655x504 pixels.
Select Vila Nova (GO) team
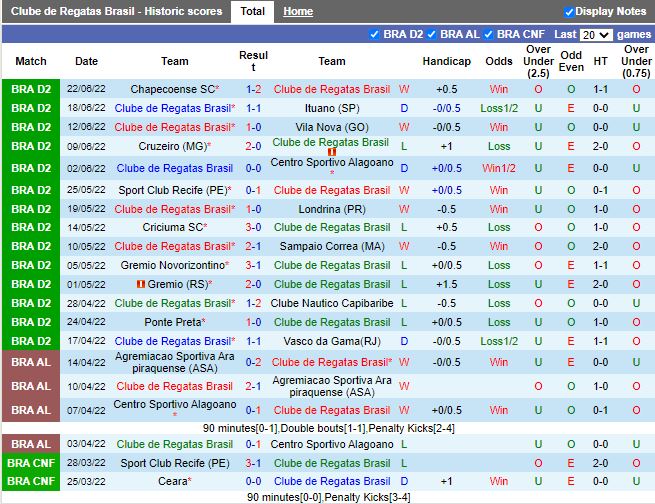pos(332,127)
